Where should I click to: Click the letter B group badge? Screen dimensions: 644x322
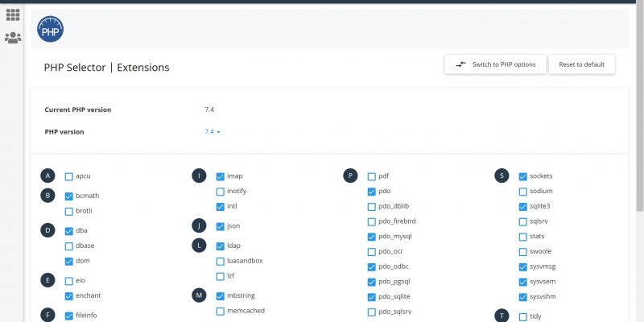click(47, 196)
